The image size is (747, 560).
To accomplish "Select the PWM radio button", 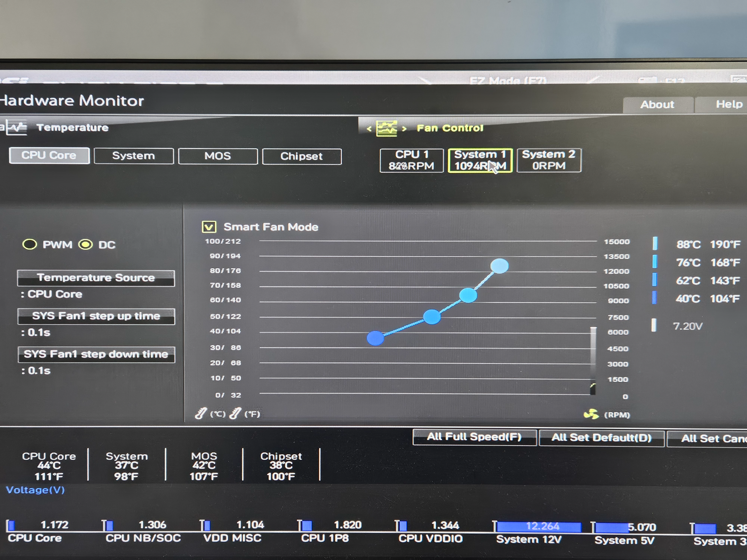I will (29, 244).
